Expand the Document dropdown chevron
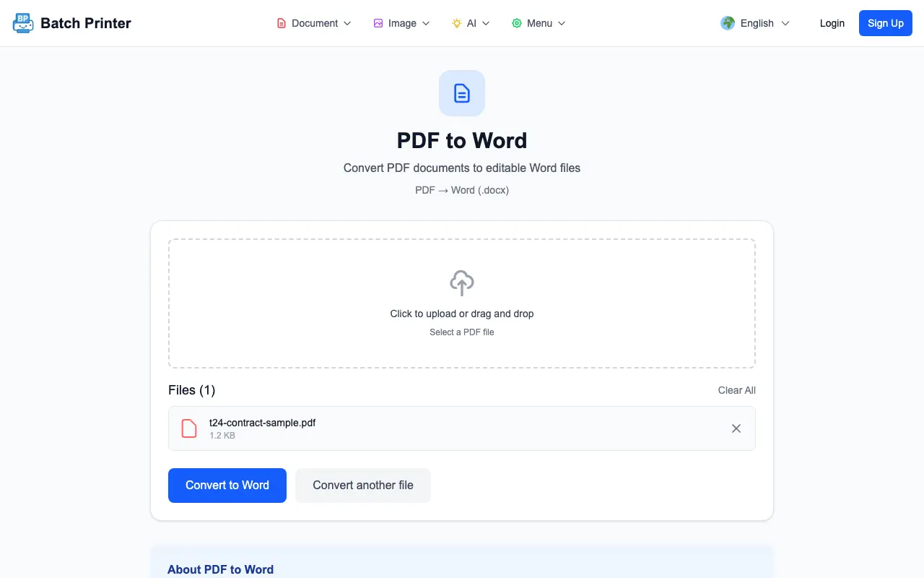 (x=347, y=23)
